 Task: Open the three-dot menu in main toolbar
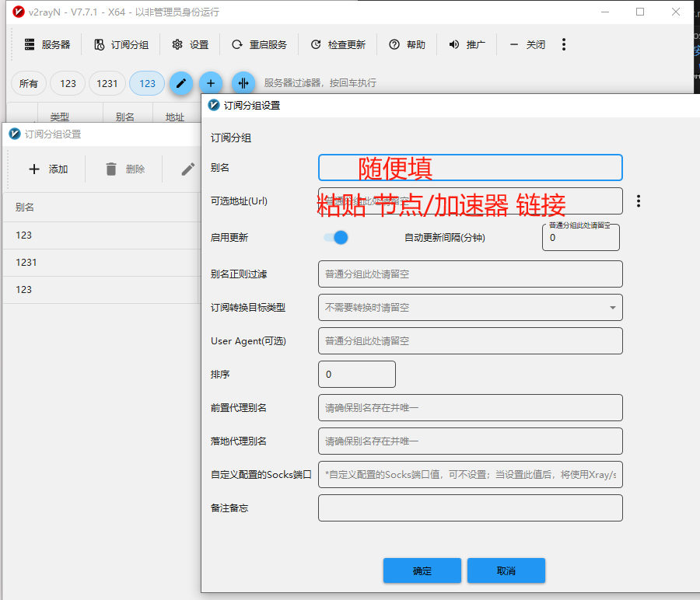pyautogui.click(x=564, y=44)
